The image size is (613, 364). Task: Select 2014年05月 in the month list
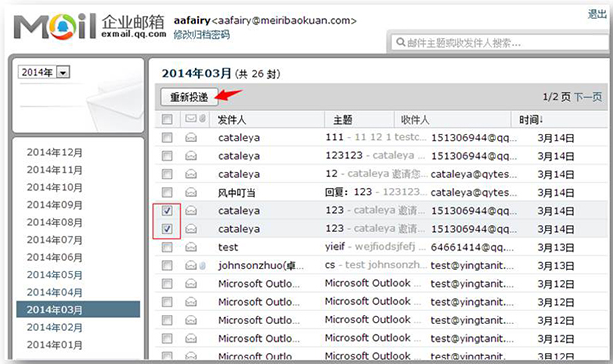click(x=55, y=275)
